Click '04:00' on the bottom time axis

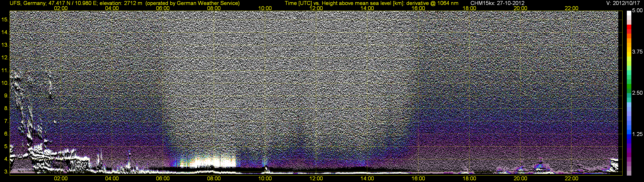pyautogui.click(x=112, y=179)
